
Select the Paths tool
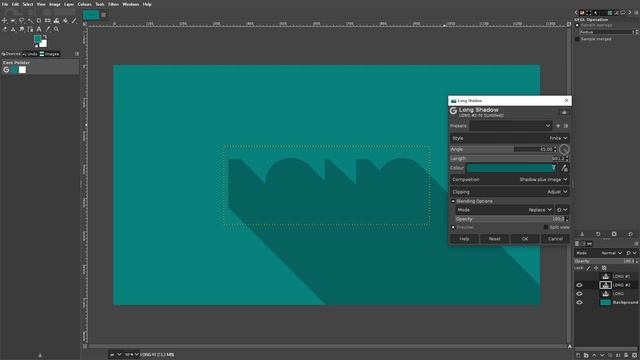click(30, 29)
